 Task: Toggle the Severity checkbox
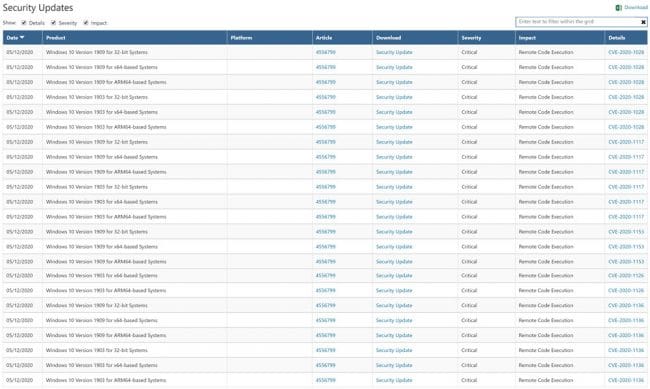point(53,23)
